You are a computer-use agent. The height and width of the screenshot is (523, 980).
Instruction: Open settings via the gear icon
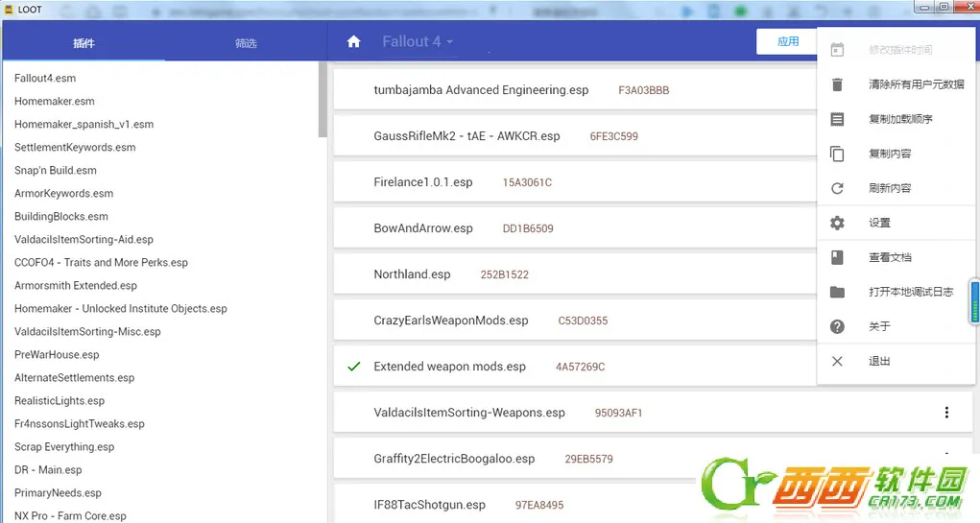837,223
